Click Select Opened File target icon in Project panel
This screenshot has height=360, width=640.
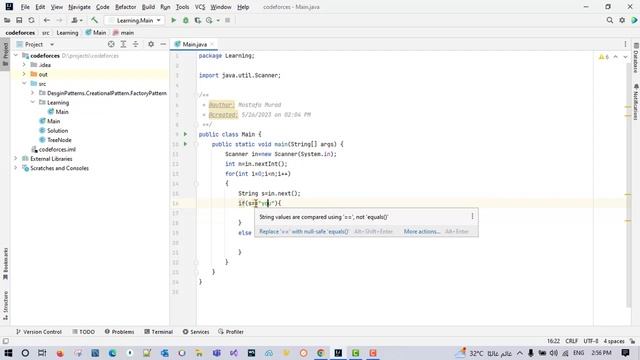click(111, 44)
